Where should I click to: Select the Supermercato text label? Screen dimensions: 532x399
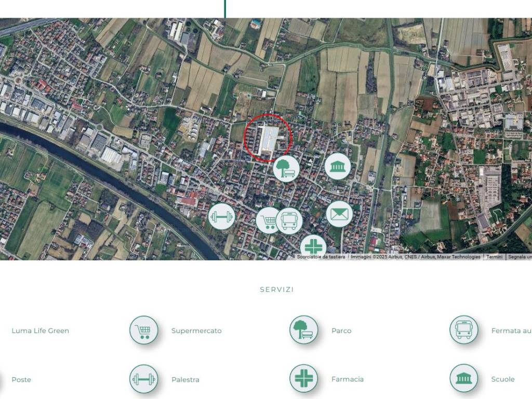point(196,331)
